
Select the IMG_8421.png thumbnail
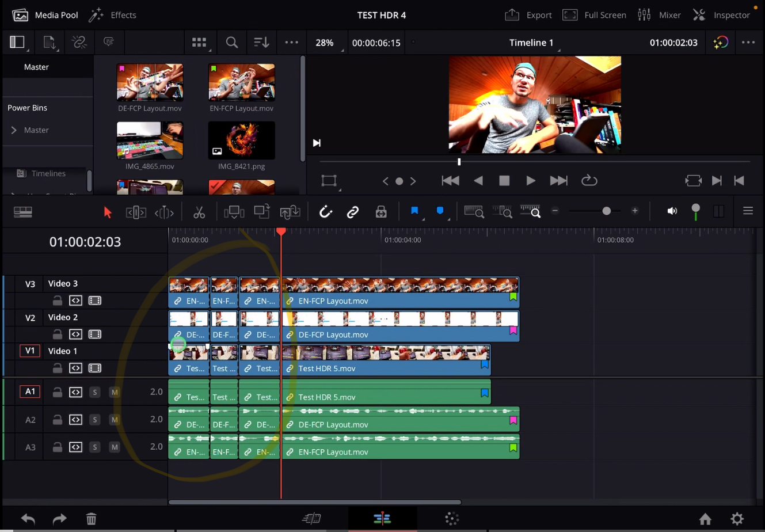coord(242,140)
